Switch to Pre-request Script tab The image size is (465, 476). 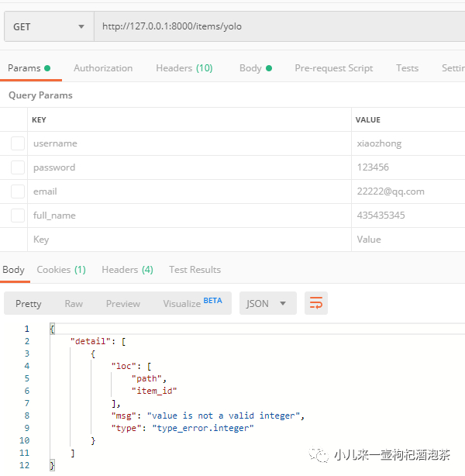(333, 68)
